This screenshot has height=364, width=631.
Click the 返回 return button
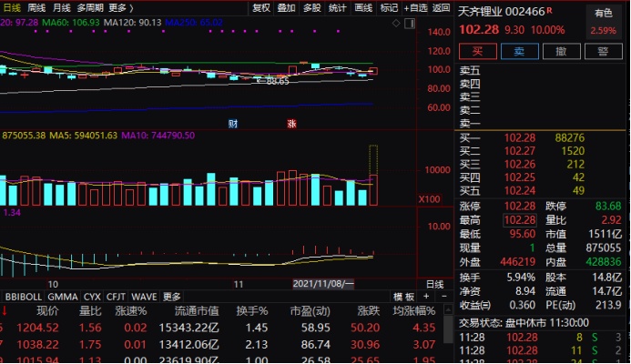pos(441,7)
